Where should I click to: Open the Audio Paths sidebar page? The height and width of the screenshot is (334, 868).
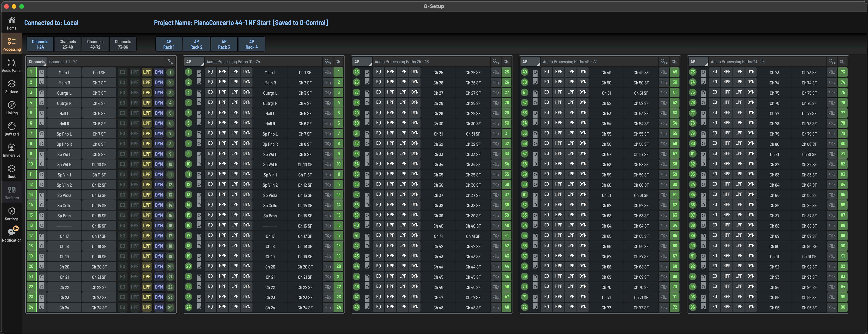coord(12,65)
